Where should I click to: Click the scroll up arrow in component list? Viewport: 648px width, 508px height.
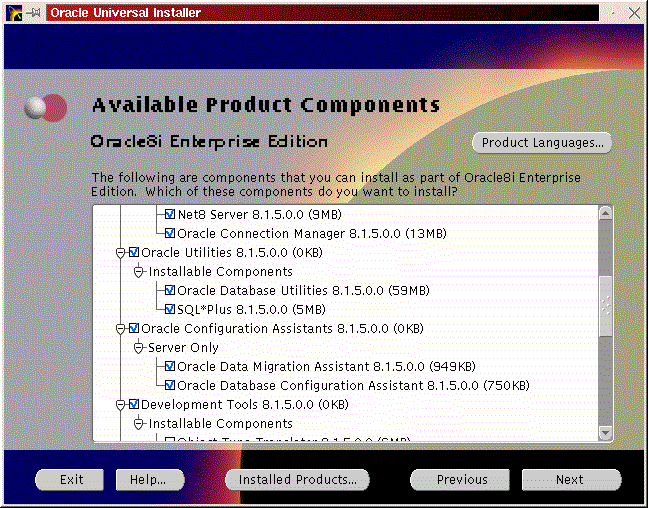604,214
